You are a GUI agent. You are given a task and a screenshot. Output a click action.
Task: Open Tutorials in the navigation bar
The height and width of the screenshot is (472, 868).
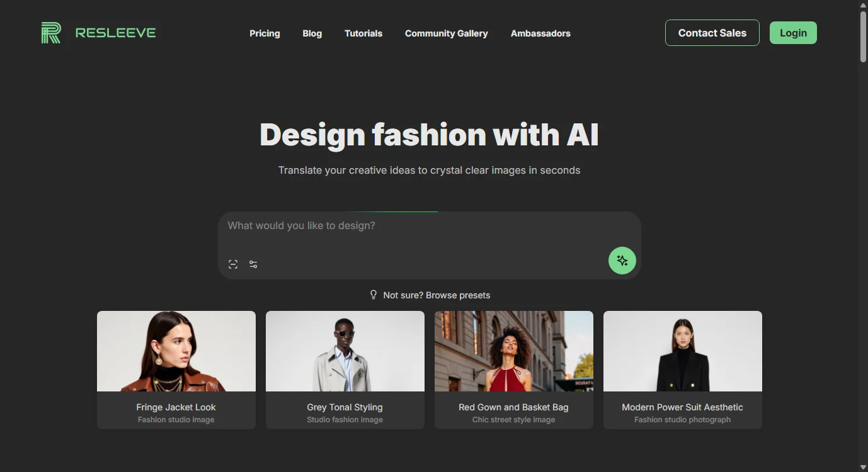(363, 33)
